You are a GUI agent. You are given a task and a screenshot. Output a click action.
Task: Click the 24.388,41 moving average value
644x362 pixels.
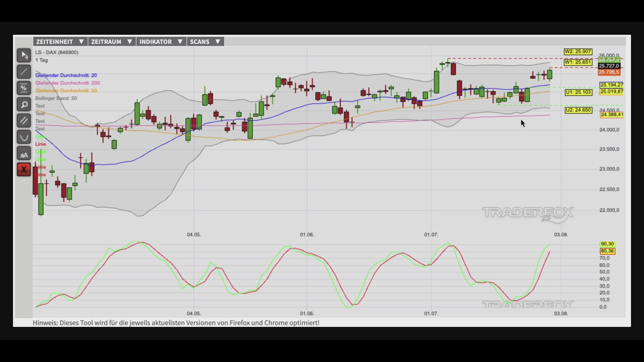(612, 115)
